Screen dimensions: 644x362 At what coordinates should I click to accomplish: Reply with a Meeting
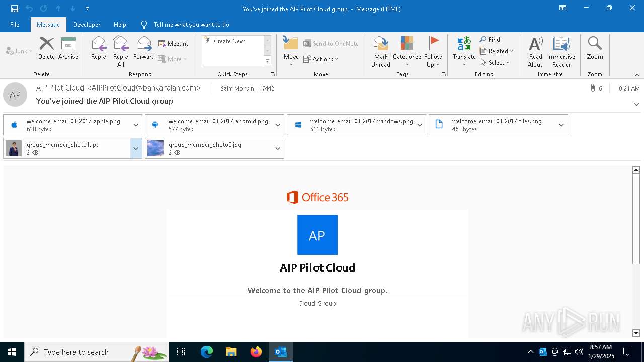pyautogui.click(x=174, y=44)
